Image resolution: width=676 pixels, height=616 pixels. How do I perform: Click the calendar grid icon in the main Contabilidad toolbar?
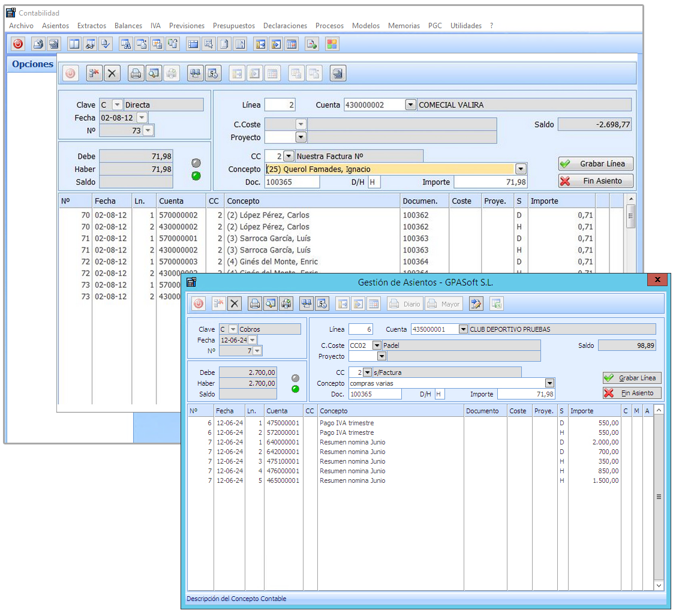292,44
